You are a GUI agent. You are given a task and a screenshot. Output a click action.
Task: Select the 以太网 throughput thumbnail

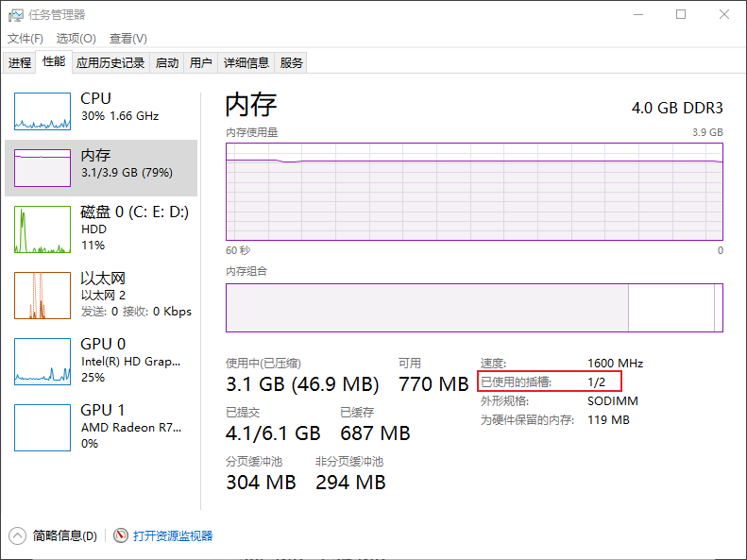click(42, 296)
